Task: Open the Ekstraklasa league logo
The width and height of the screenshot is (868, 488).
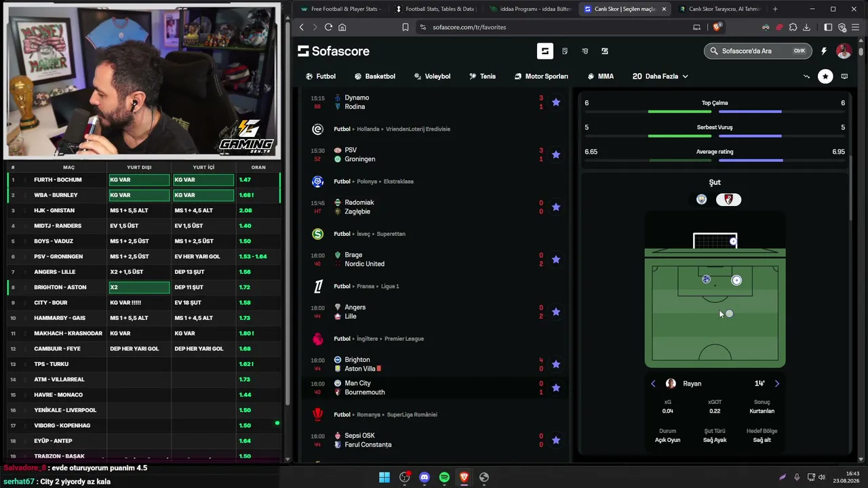Action: 317,181
